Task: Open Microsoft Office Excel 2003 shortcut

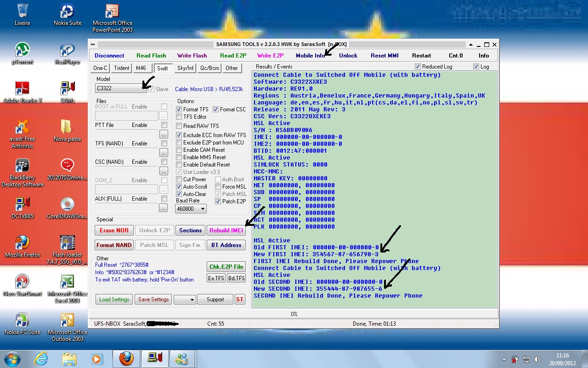Action: pos(68,288)
